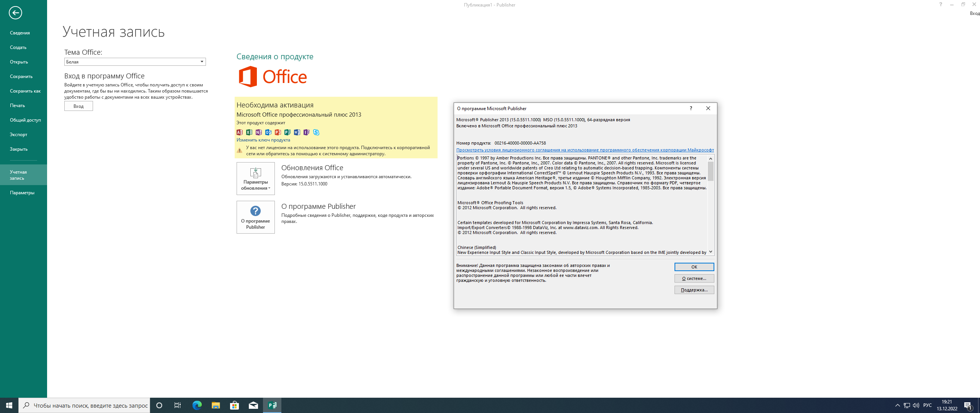Open the Office theme dropdown showing Белая

(x=135, y=62)
